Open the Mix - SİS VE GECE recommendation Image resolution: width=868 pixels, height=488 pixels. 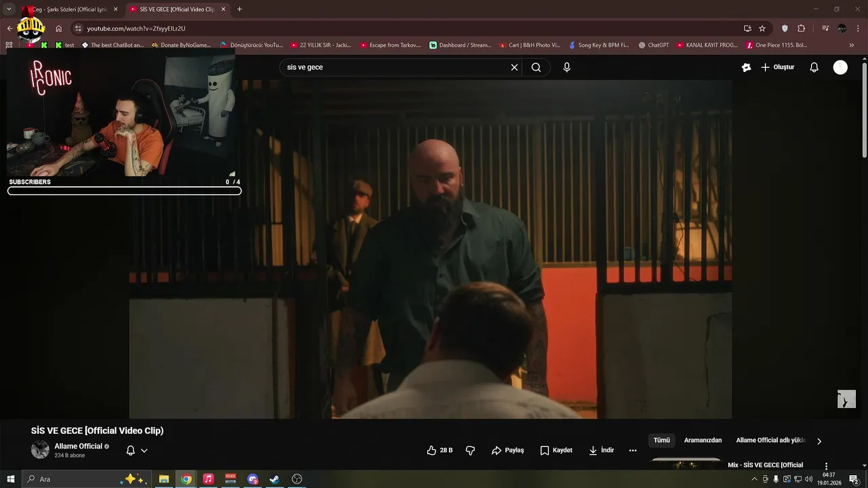pyautogui.click(x=765, y=465)
